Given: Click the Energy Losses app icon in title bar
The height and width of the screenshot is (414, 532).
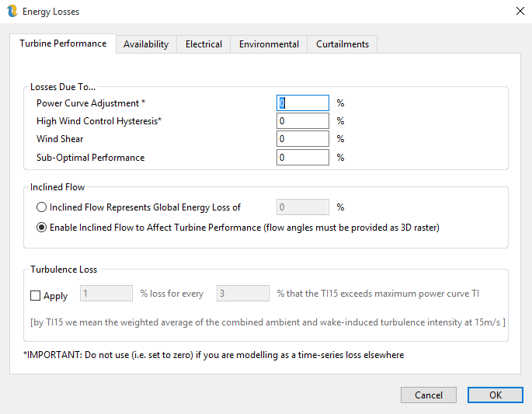Looking at the screenshot, I should (x=11, y=12).
